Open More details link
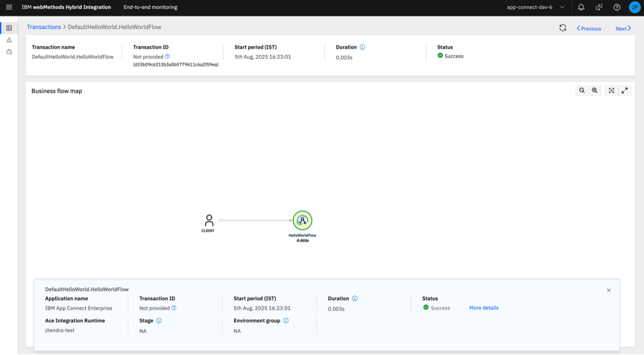The width and height of the screenshot is (644, 355). [484, 308]
